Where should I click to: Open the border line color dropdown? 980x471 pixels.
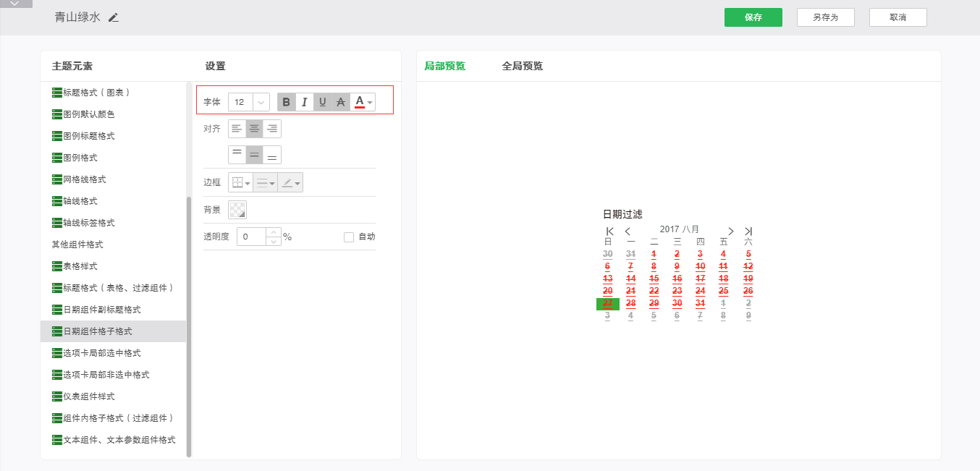click(291, 182)
